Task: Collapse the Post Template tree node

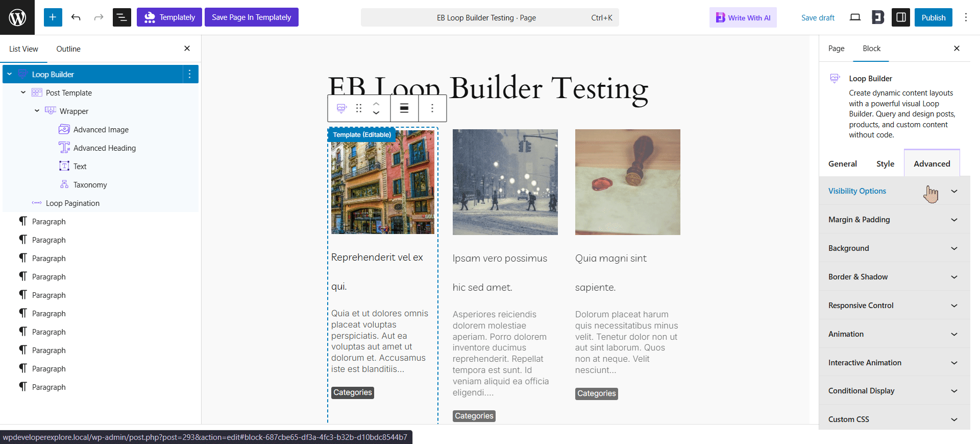Action: [23, 92]
